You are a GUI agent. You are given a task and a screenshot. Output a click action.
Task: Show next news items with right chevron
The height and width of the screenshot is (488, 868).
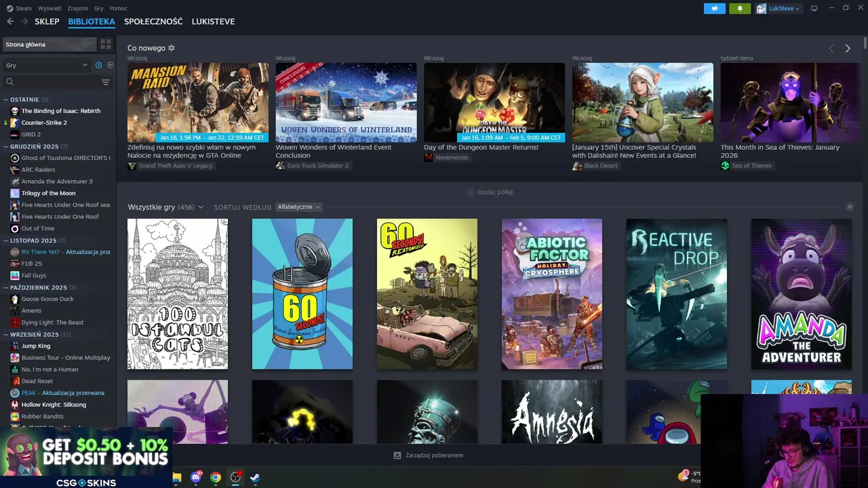[848, 48]
